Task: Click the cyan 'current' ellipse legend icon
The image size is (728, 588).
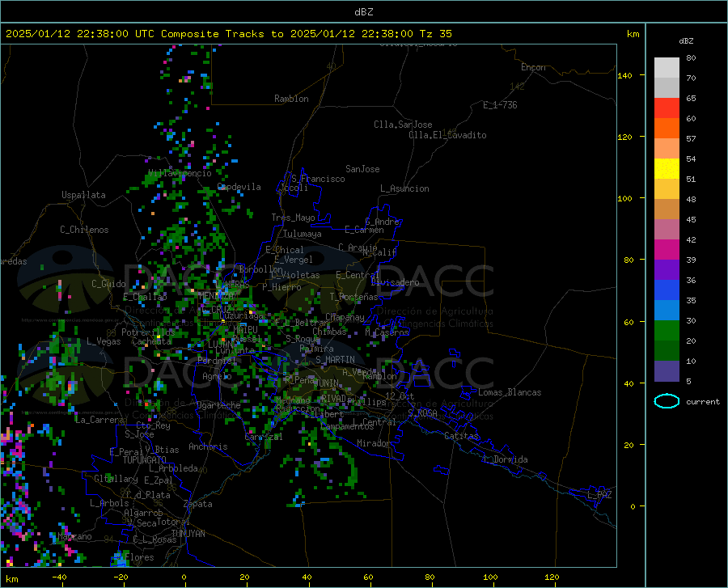Action: coord(667,401)
